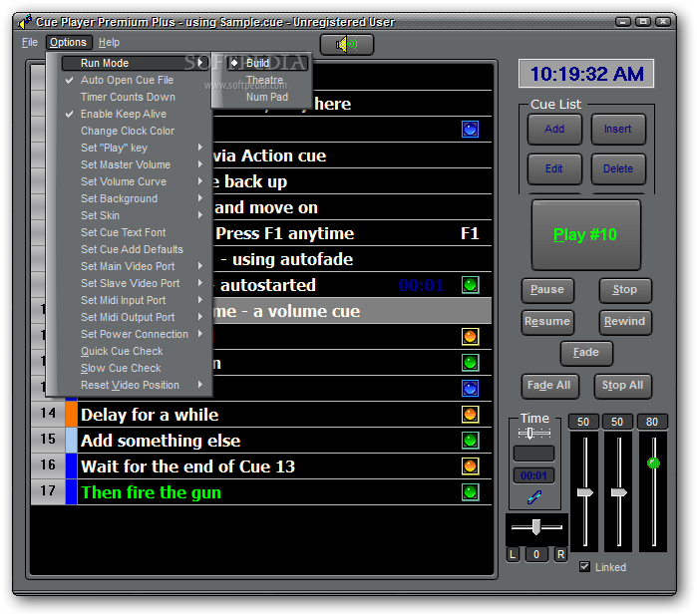
Task: Click green icon on 'Add something else'
Action: tap(470, 440)
